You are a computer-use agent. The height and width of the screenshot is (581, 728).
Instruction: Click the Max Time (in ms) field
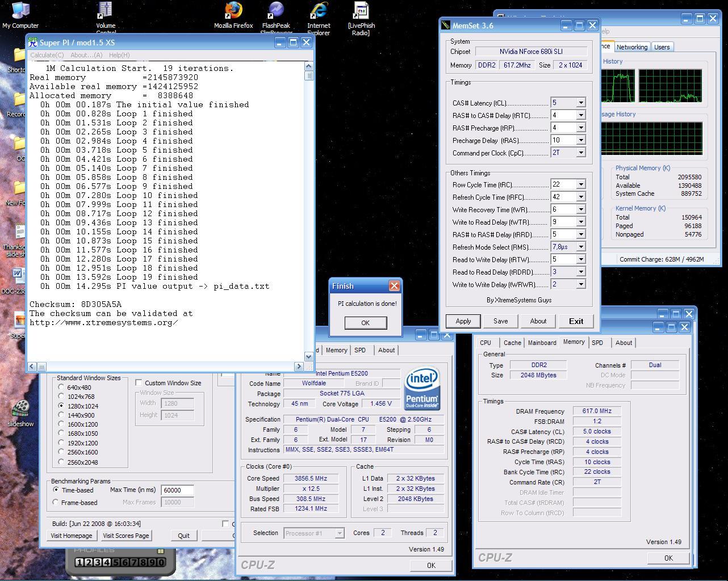178,490
